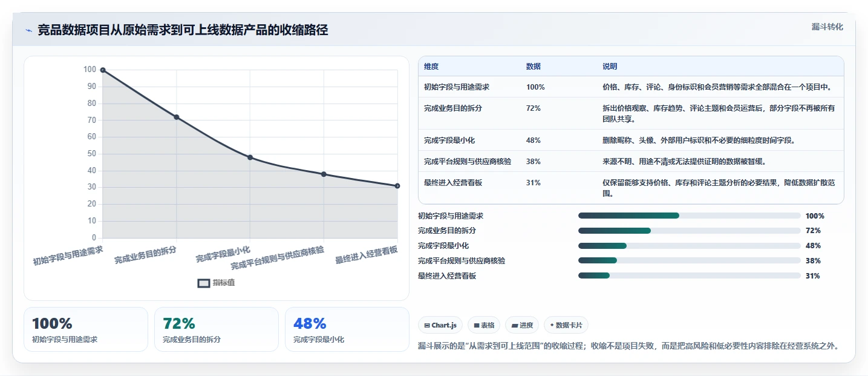The image size is (868, 376).
Task: Click the chart data point at 72
Action: [x=177, y=117]
